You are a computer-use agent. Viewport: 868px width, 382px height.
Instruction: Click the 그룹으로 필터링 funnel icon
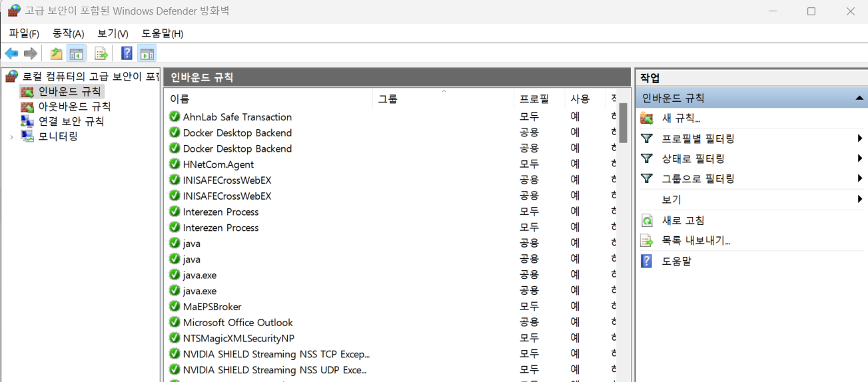click(647, 178)
